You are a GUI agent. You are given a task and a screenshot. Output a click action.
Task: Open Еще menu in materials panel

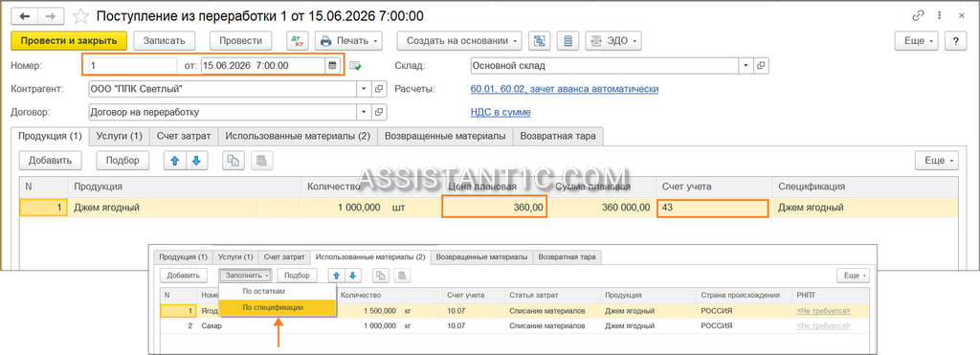pyautogui.click(x=853, y=275)
